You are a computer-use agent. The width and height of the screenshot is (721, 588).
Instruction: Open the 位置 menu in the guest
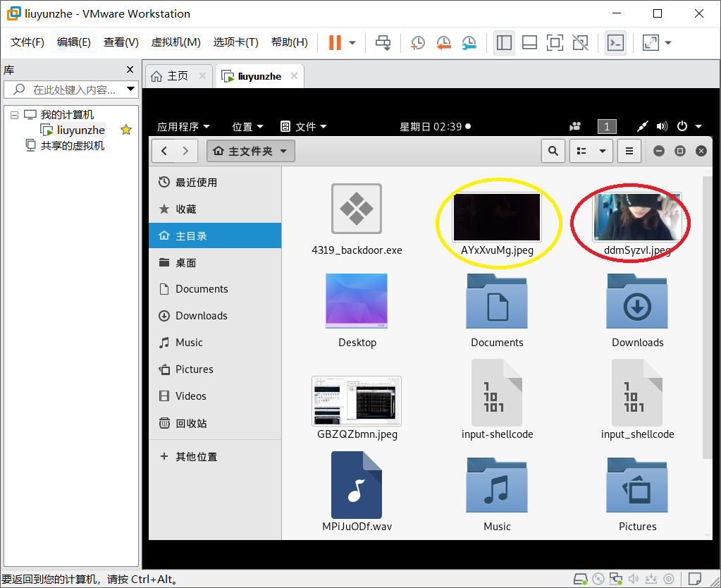click(x=247, y=126)
